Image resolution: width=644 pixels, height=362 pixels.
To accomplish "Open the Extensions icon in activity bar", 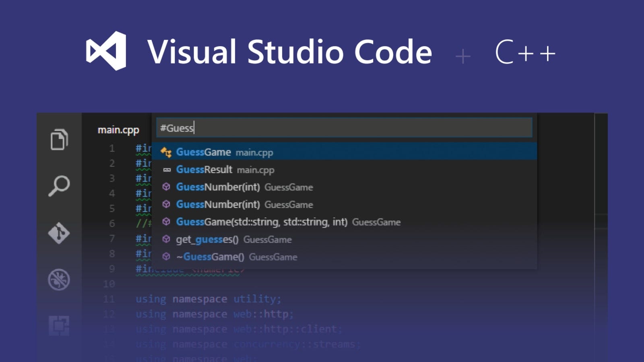I will [59, 325].
